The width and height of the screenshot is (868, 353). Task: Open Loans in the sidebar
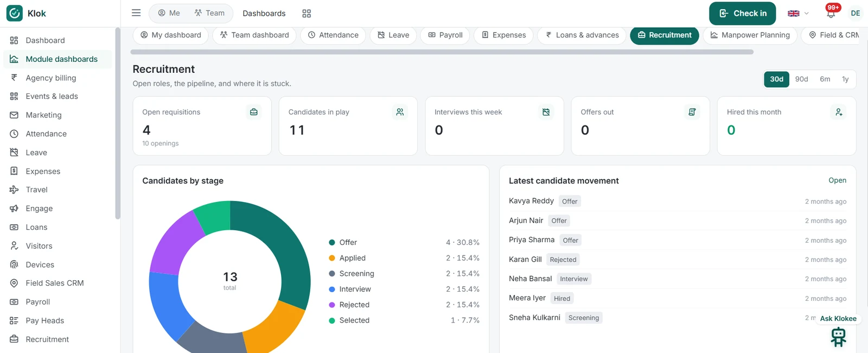[58, 227]
